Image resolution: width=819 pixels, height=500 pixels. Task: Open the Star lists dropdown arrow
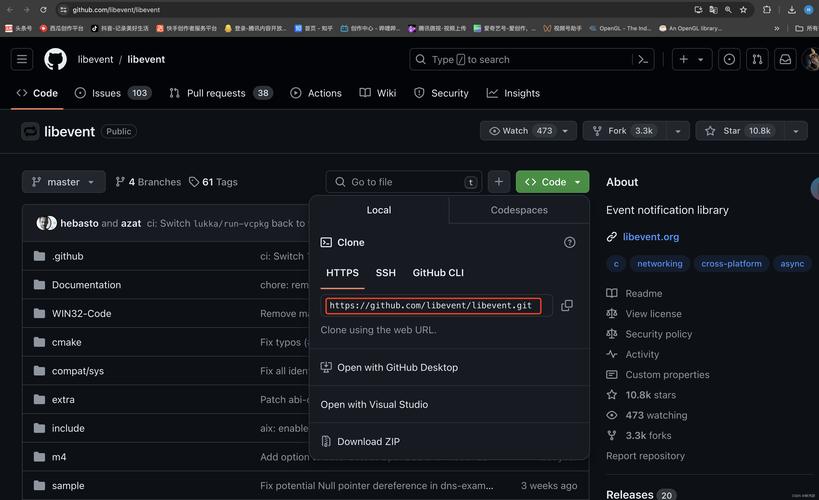pyautogui.click(x=796, y=131)
